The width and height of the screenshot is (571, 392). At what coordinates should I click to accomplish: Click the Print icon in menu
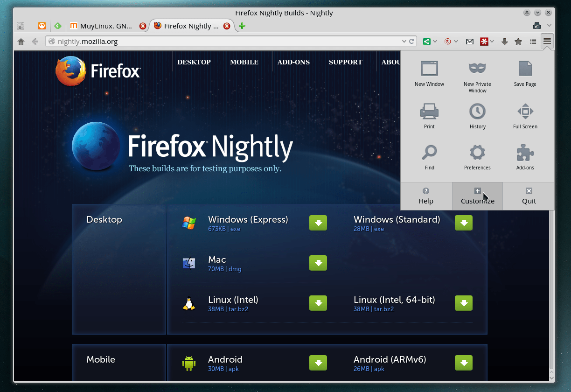click(429, 116)
